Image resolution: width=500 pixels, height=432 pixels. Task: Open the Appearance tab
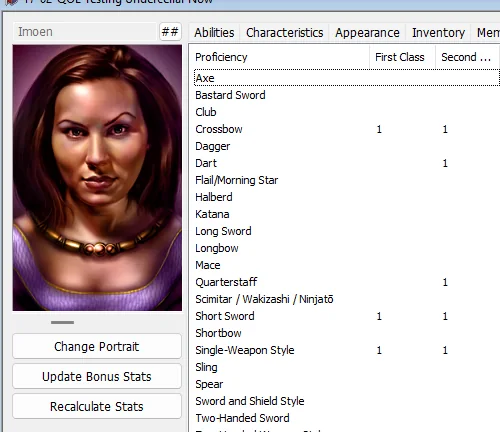click(x=367, y=33)
